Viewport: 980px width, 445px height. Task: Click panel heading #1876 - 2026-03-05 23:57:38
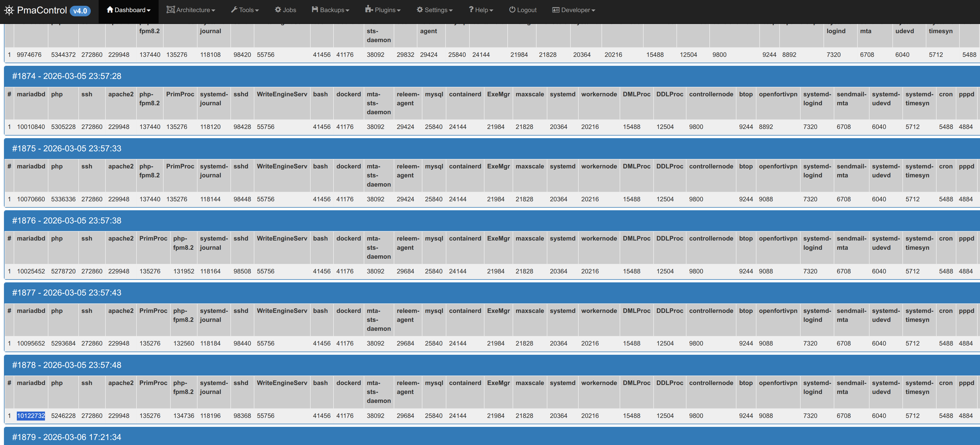click(67, 221)
